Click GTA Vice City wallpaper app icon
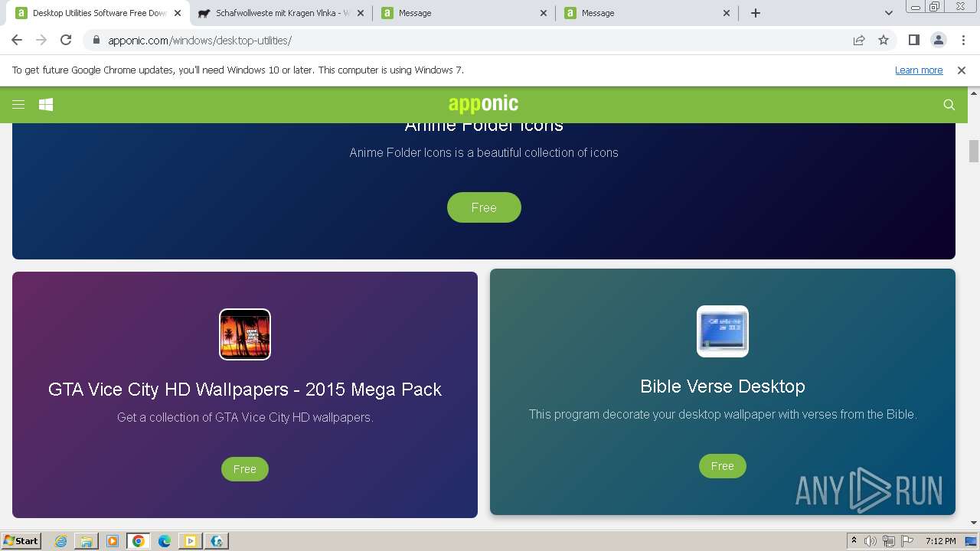Viewport: 980px width, 551px height. (x=245, y=334)
